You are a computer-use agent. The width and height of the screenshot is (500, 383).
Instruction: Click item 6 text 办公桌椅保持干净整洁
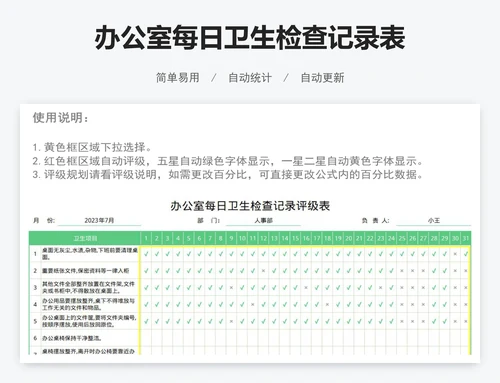point(72,338)
